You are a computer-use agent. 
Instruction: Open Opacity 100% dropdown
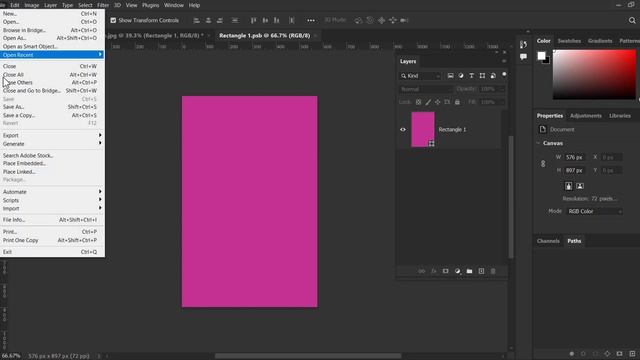pyautogui.click(x=492, y=89)
